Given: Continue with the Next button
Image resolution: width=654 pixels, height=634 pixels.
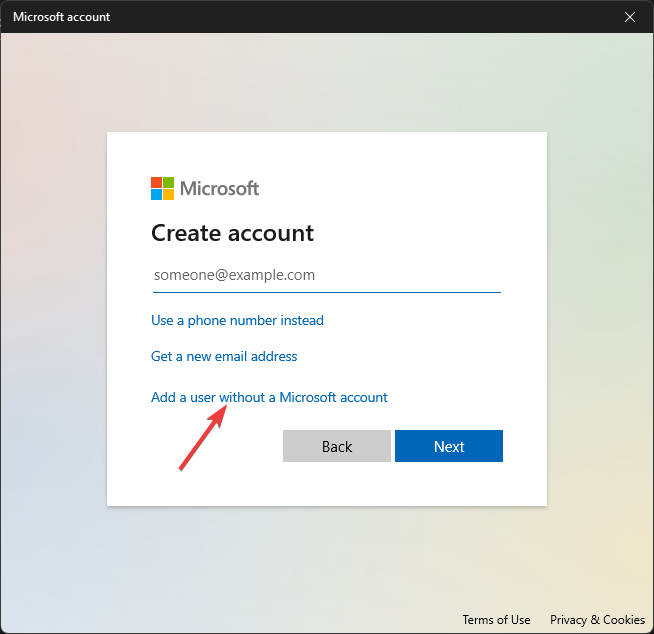Looking at the screenshot, I should (x=449, y=446).
